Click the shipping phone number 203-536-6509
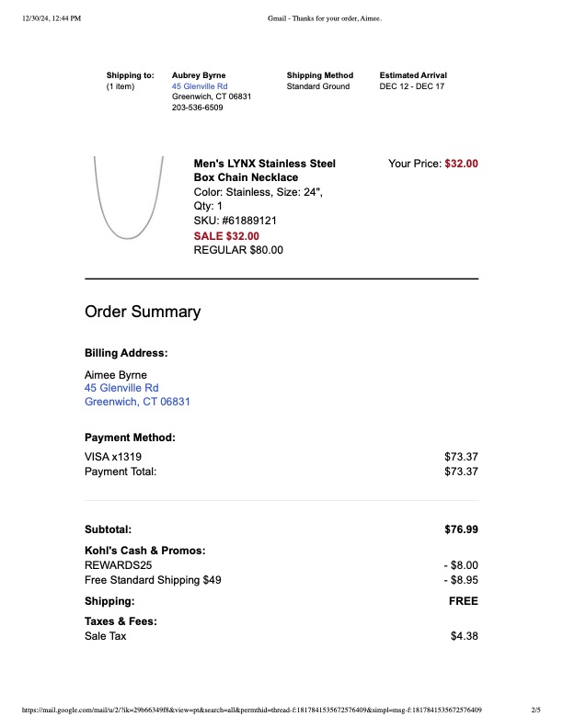Viewport: 563px width, 728px height. (198, 108)
